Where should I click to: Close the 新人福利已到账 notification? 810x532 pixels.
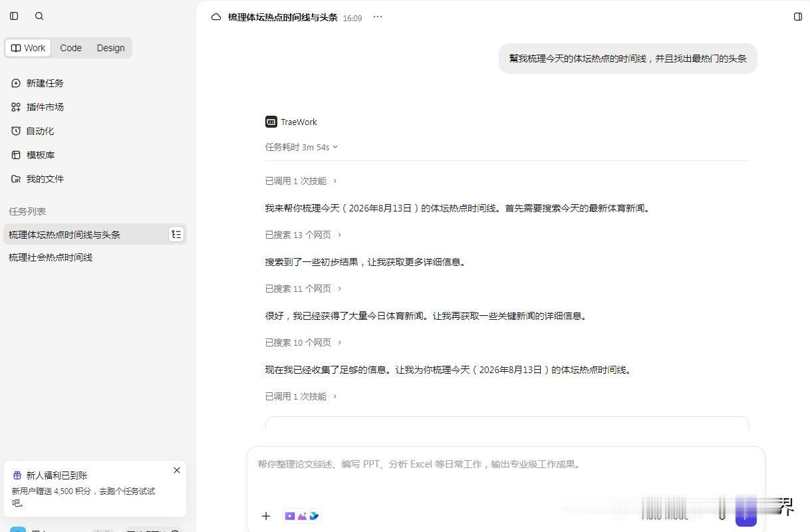click(x=177, y=470)
